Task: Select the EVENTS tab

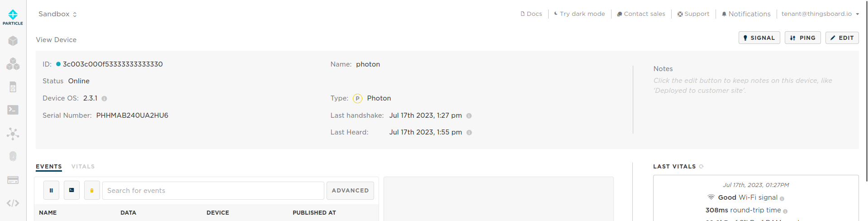Action: 49,167
